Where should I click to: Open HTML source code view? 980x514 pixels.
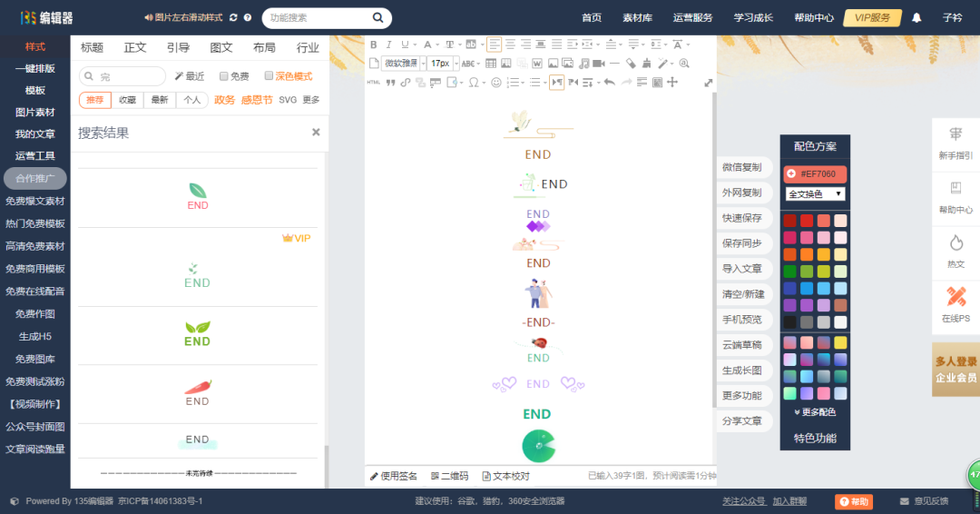(374, 82)
